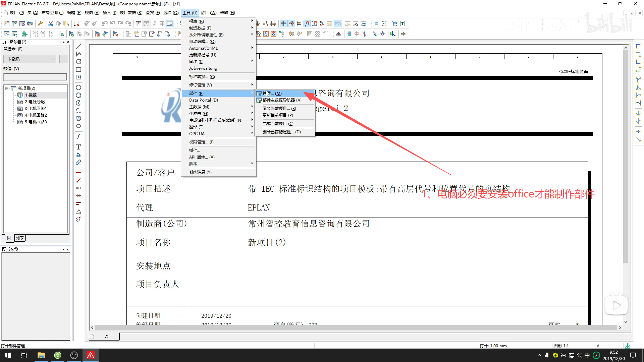
Task: Open the 部件主数据导航器 menu item
Action: tap(282, 100)
